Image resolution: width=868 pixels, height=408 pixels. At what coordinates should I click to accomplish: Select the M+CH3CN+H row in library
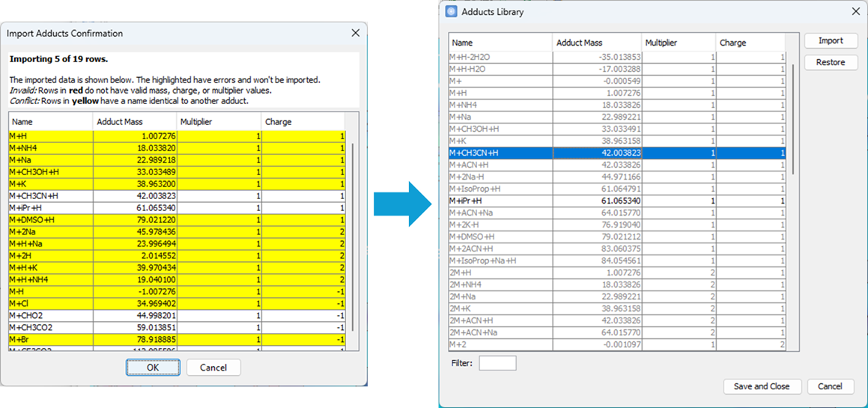click(500, 153)
